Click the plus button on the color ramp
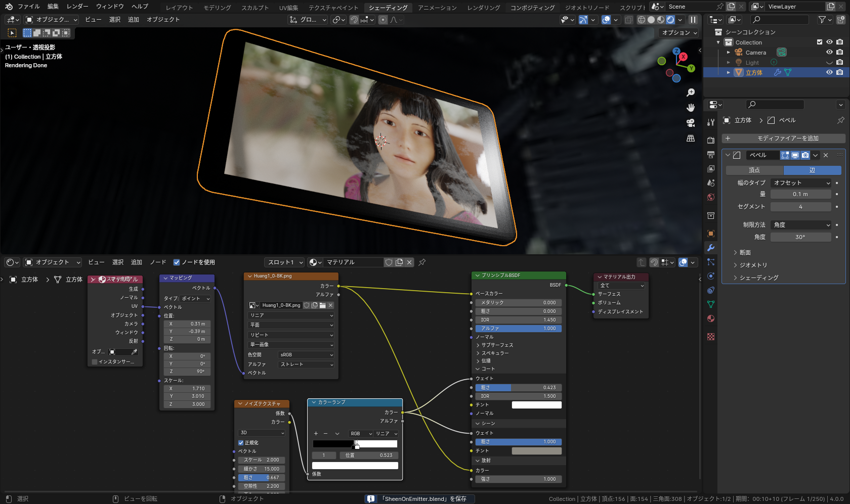This screenshot has width=850, height=504. [316, 434]
